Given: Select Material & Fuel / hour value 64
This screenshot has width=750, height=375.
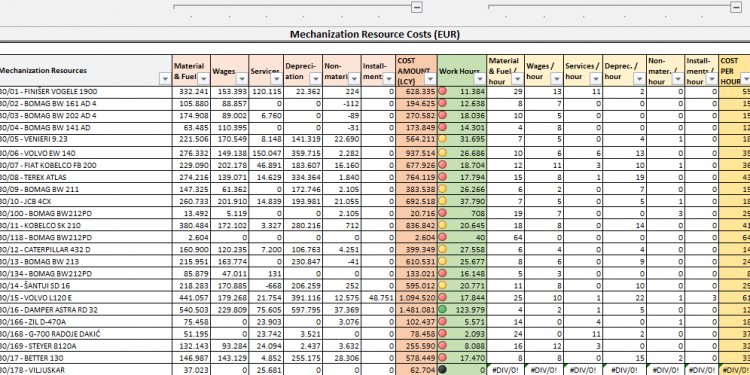Looking at the screenshot, I should 506,237.
